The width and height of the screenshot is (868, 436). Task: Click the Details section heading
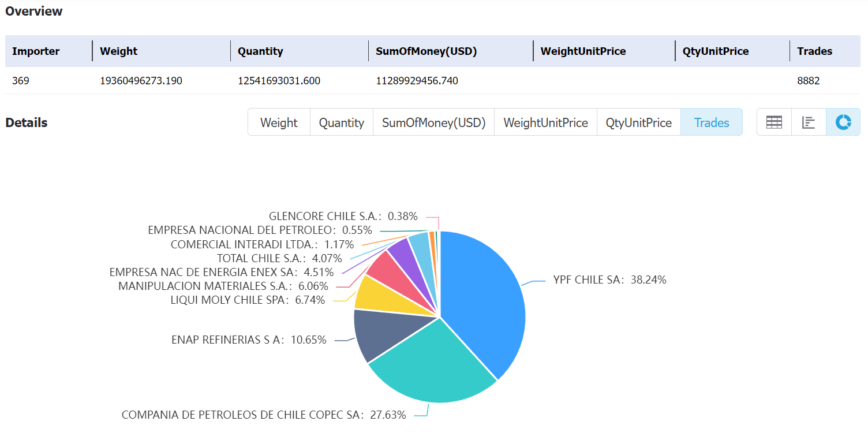[27, 122]
